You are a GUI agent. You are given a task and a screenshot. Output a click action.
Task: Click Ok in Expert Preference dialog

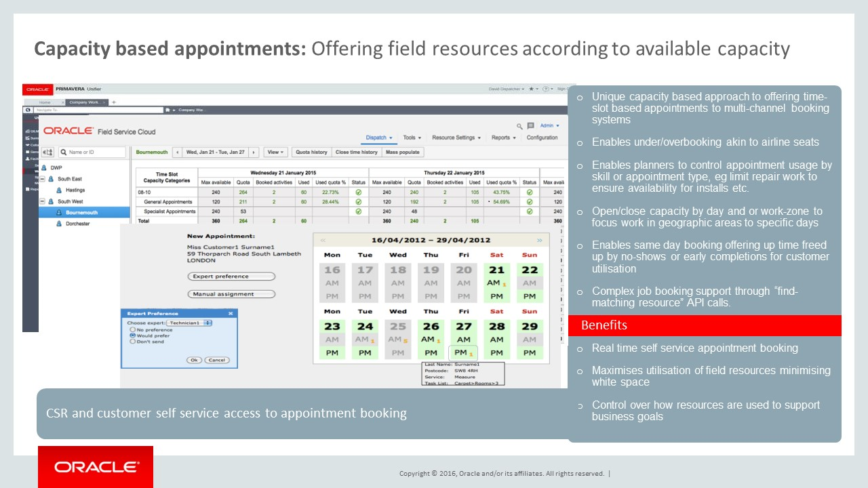pyautogui.click(x=195, y=360)
